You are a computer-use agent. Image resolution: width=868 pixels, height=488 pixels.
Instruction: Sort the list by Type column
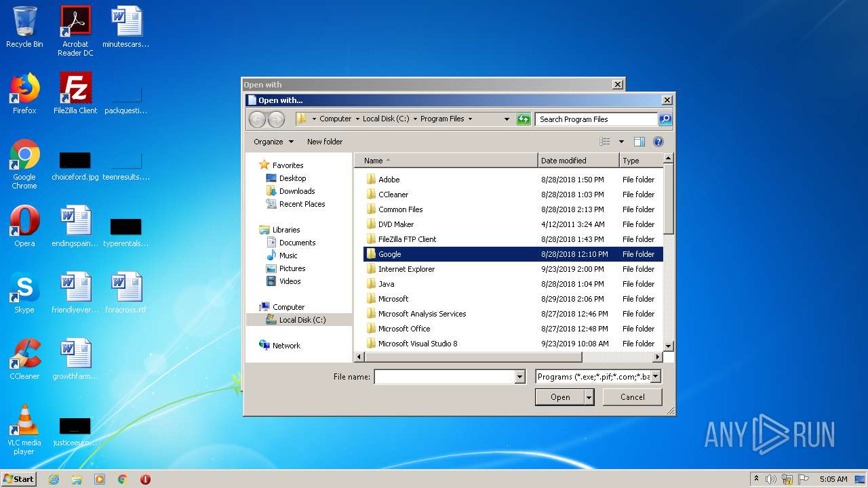pyautogui.click(x=640, y=161)
